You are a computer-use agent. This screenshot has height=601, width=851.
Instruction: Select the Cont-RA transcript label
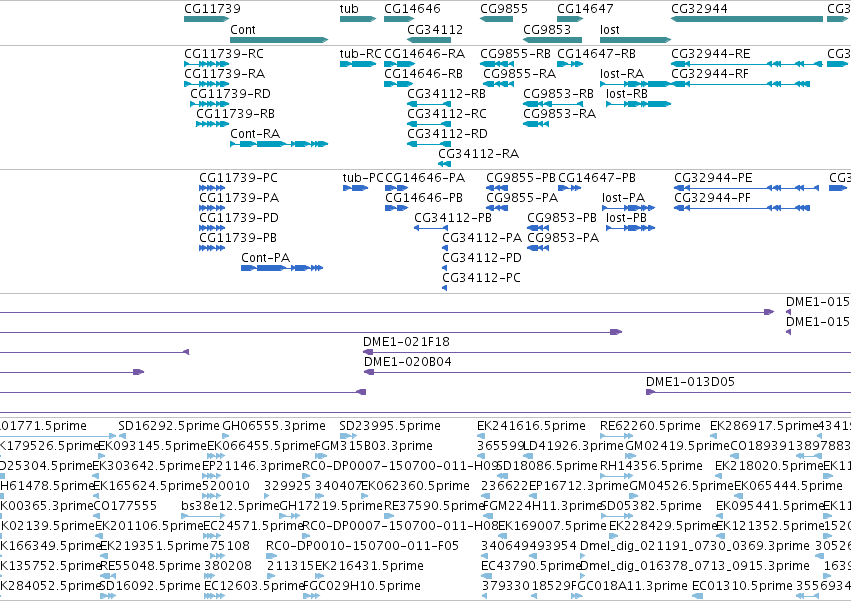255,134
